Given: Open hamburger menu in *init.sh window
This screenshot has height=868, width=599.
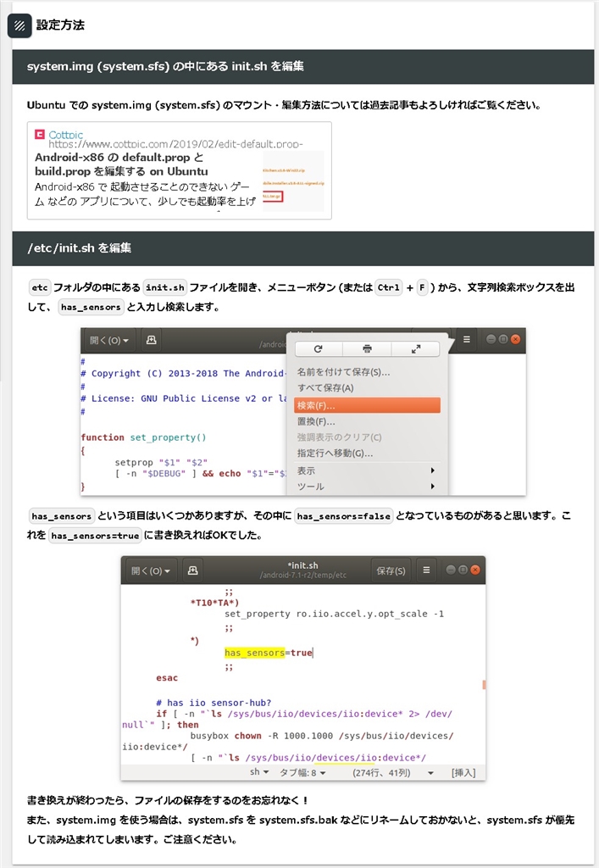Looking at the screenshot, I should click(x=426, y=570).
